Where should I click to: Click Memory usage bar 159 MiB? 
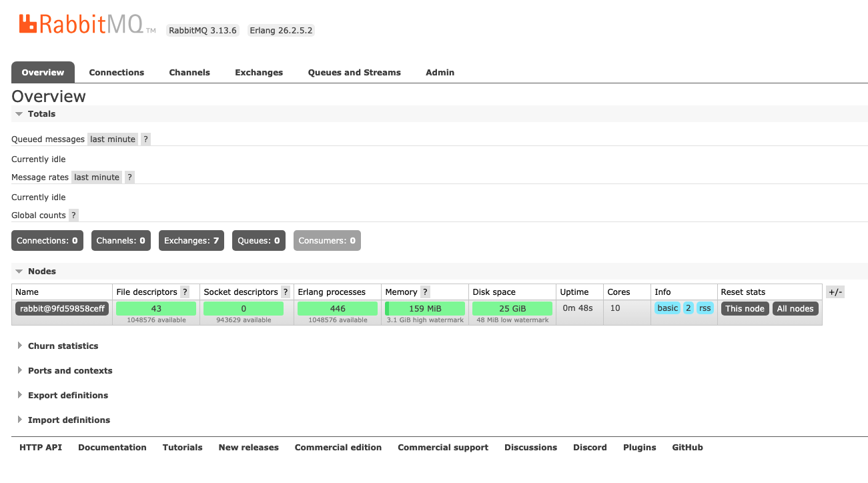(425, 309)
